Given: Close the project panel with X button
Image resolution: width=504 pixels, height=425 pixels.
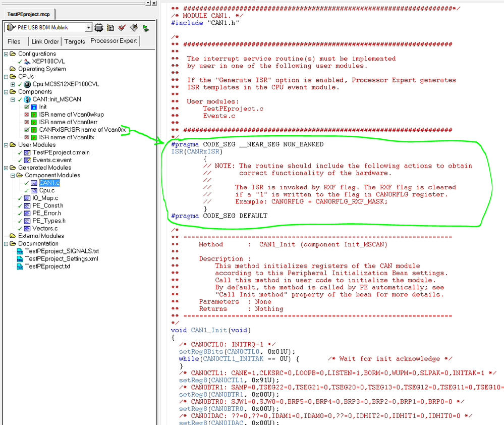Looking at the screenshot, I should click(x=154, y=3).
